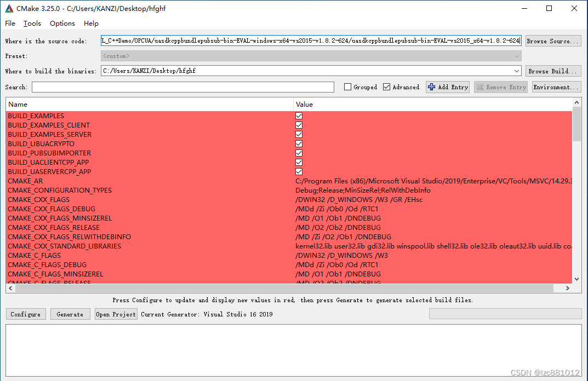Select the CMAKE_AR entry
Screen dimensions: 588x381
click(289, 181)
